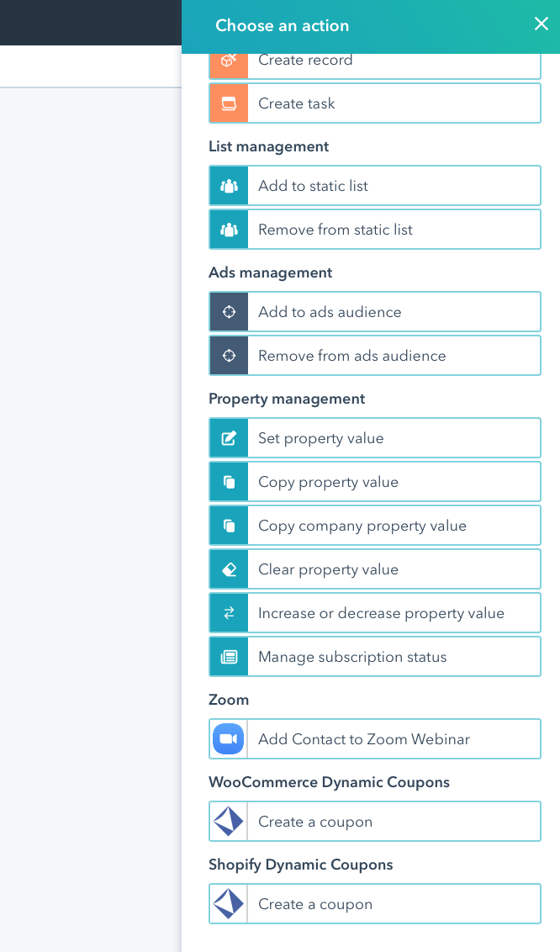Viewport: 560px width, 952px height.
Task: Click the Remove from ads audience target icon
Action: pos(229,356)
